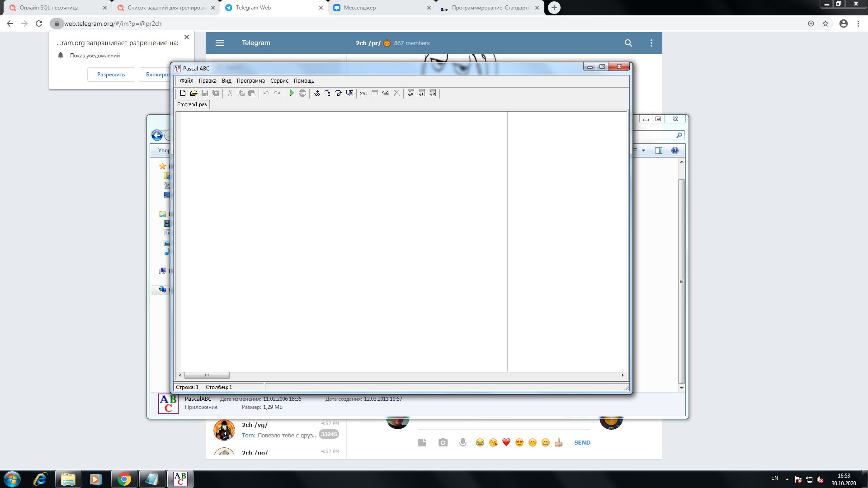Click the Chrome icon in the taskbar

click(124, 479)
